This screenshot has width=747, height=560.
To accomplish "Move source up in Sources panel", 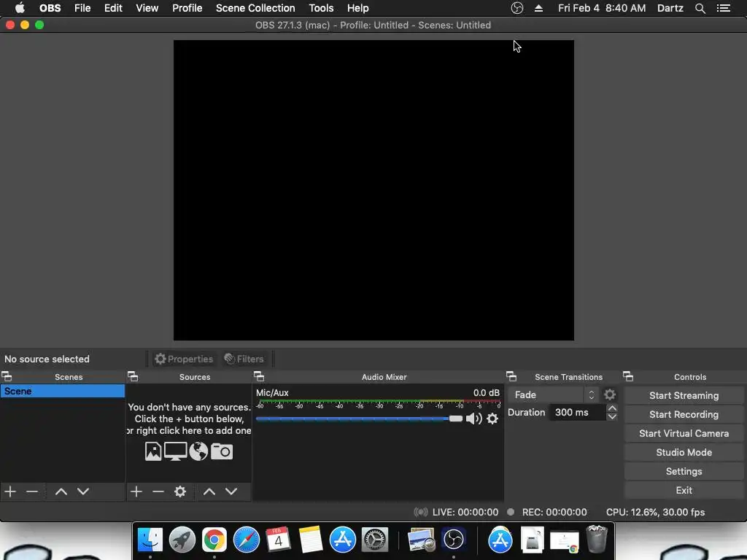I will coord(209,491).
